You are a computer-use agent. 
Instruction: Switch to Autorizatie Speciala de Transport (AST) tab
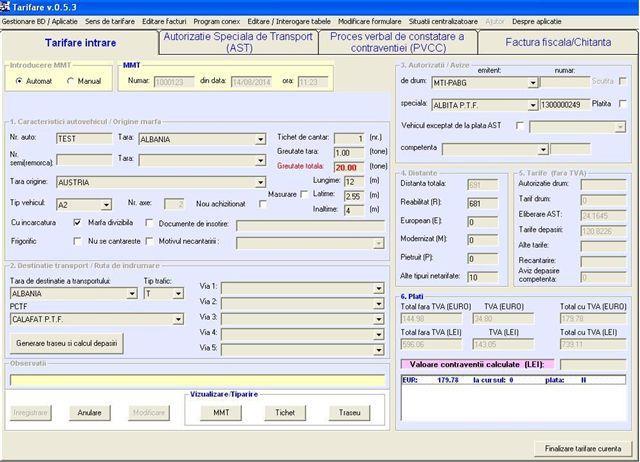[238, 42]
